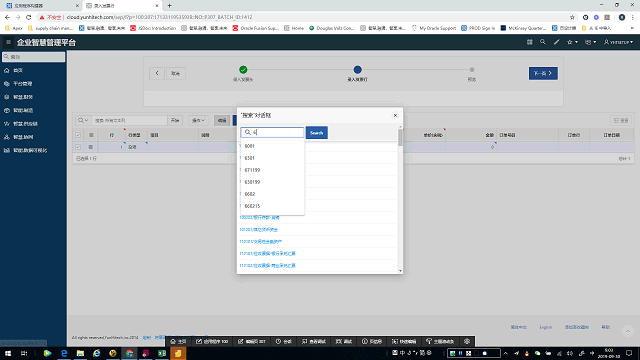Open the grid search column selector dropdown
This screenshot has width=640, height=360.
coord(83,120)
